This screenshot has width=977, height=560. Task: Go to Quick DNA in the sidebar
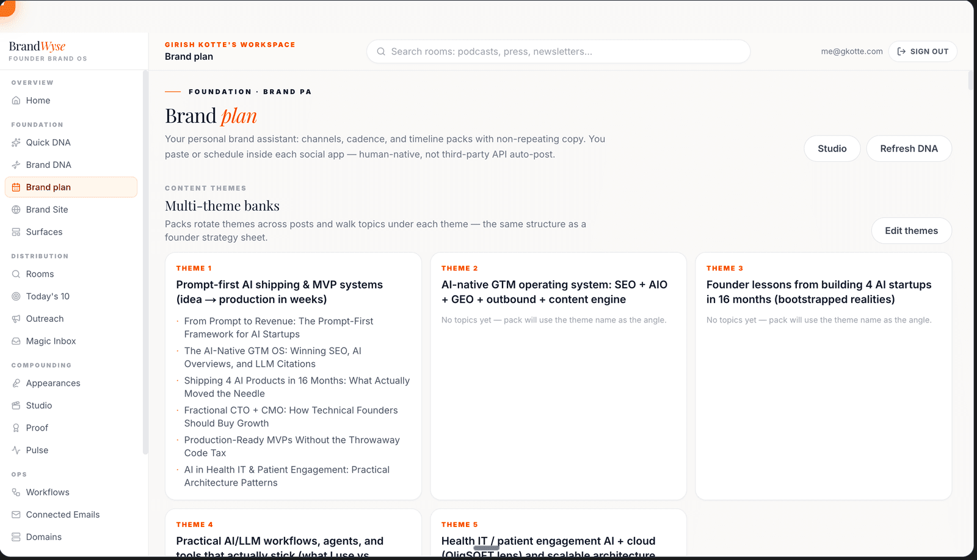[x=71, y=143]
